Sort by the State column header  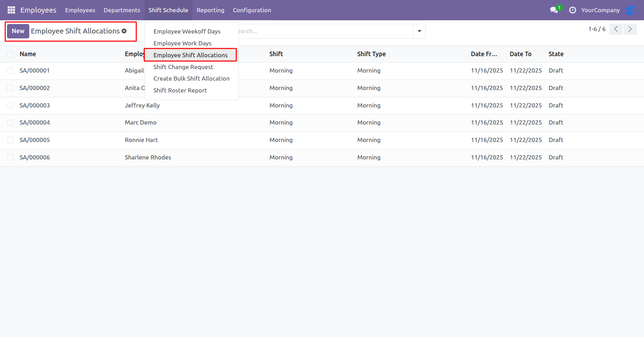coord(556,54)
